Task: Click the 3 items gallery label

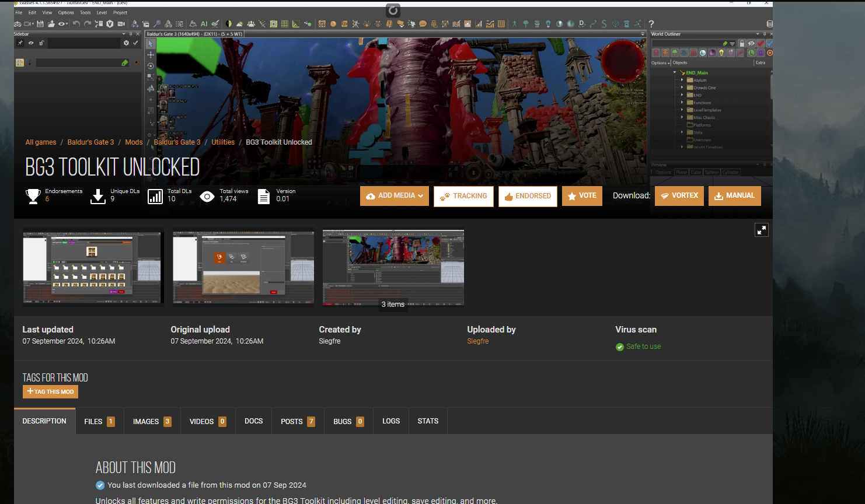Action: click(393, 304)
